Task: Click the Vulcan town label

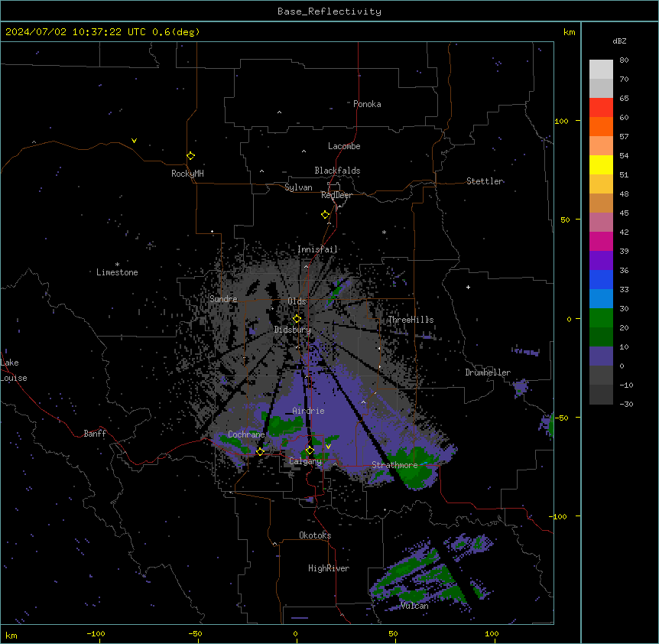Action: click(x=414, y=606)
